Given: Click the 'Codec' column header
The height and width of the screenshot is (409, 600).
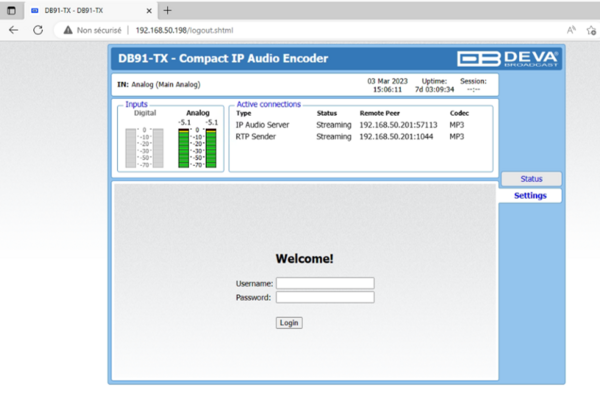Looking at the screenshot, I should click(x=459, y=113).
